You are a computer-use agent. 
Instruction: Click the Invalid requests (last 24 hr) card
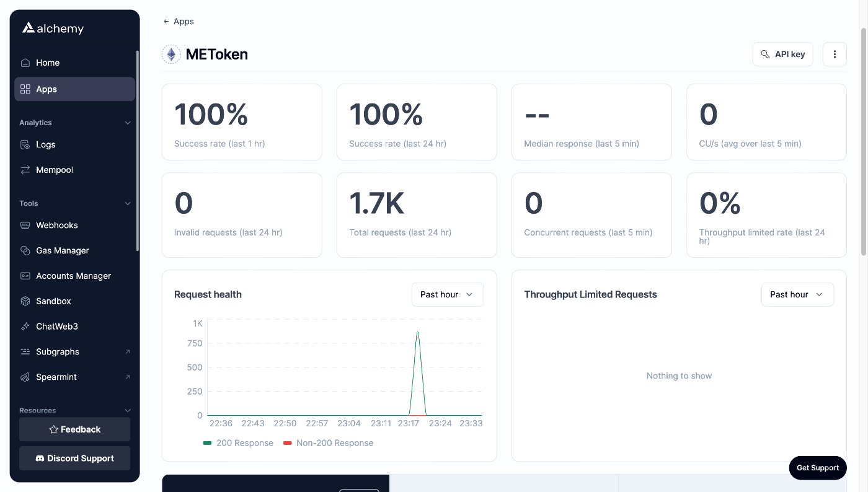[x=242, y=215]
